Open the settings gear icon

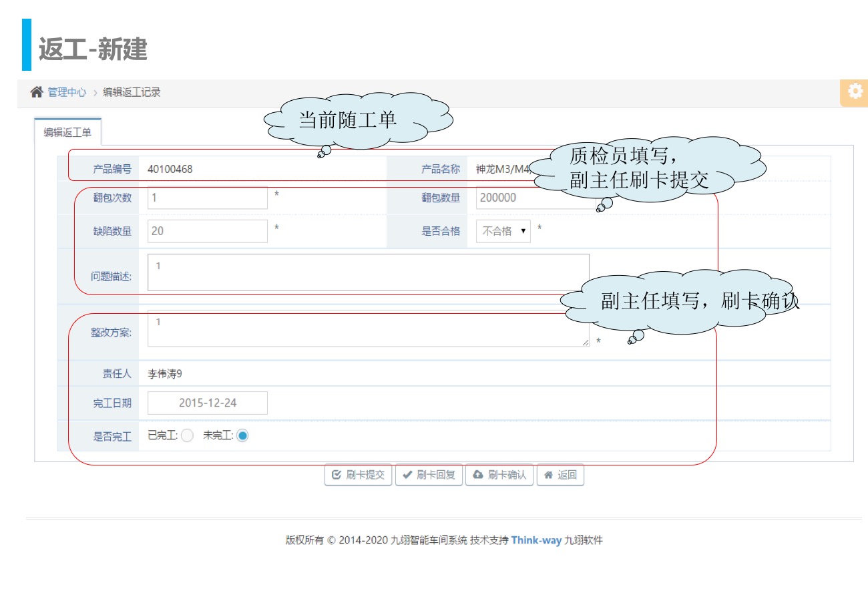(855, 91)
